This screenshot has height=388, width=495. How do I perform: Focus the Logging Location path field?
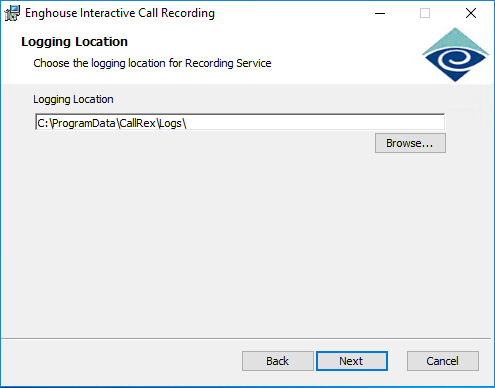click(x=240, y=122)
